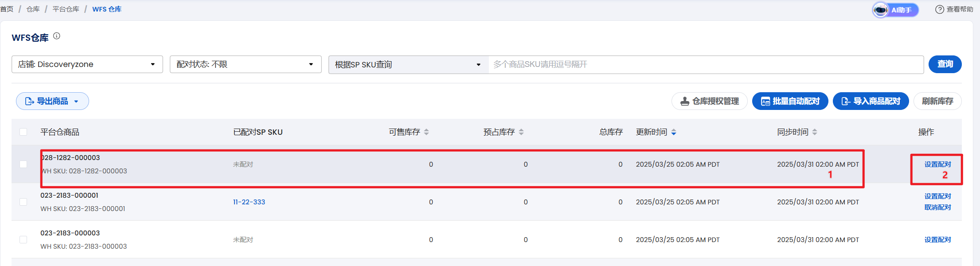Screen dimensions: 980x266
Task: Open paired SKU link 11-22-333
Action: pos(249,202)
